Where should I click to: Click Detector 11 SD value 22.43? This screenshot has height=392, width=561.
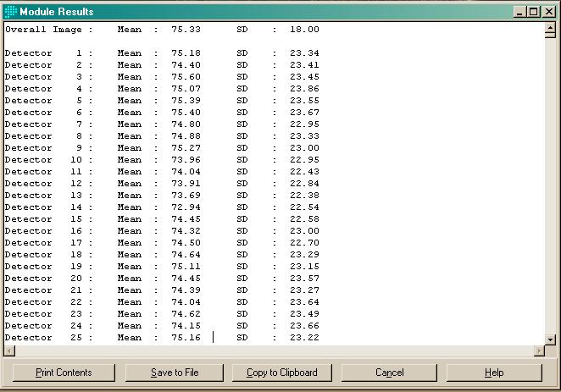(304, 172)
